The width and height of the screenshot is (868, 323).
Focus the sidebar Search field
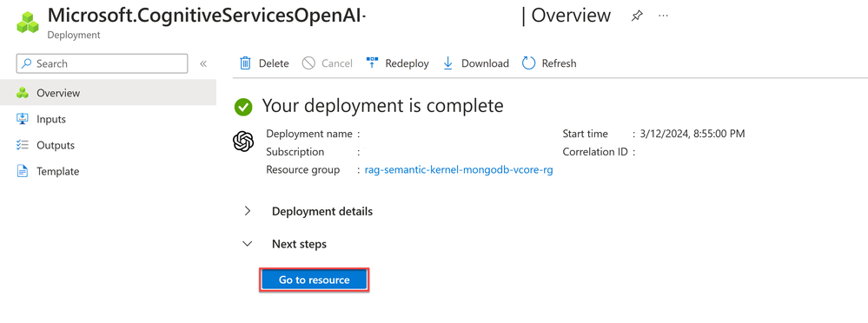click(x=102, y=63)
